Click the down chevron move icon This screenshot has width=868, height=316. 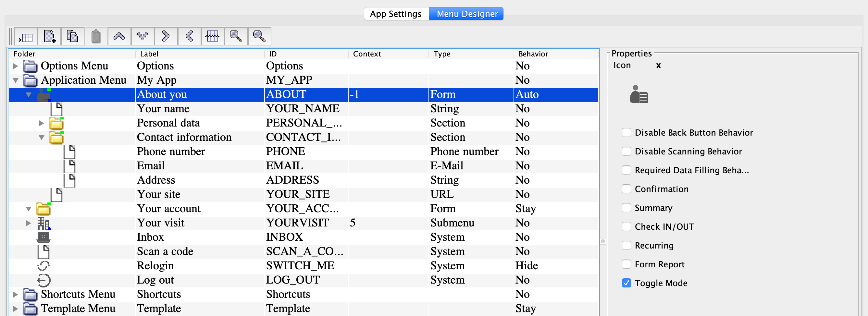pyautogui.click(x=143, y=36)
